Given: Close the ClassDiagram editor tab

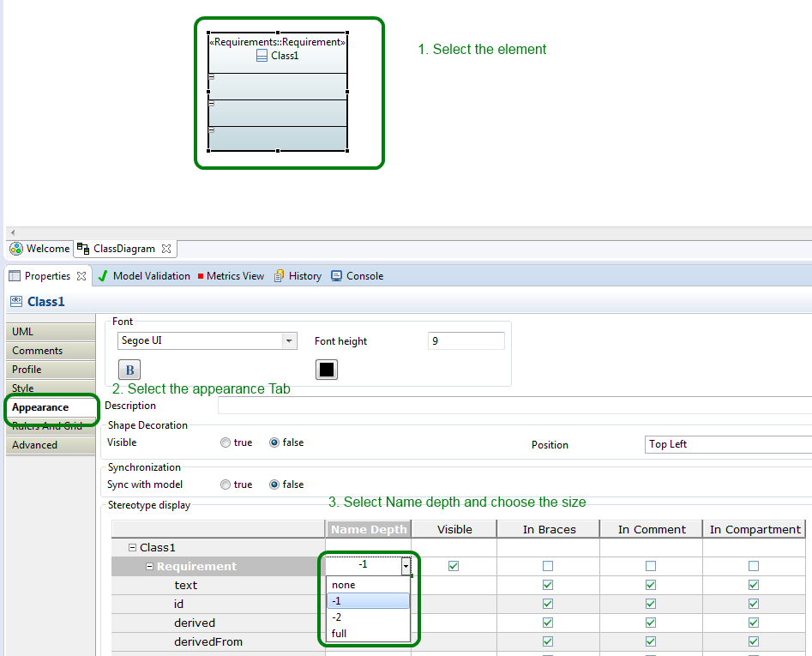Looking at the screenshot, I should (x=166, y=249).
